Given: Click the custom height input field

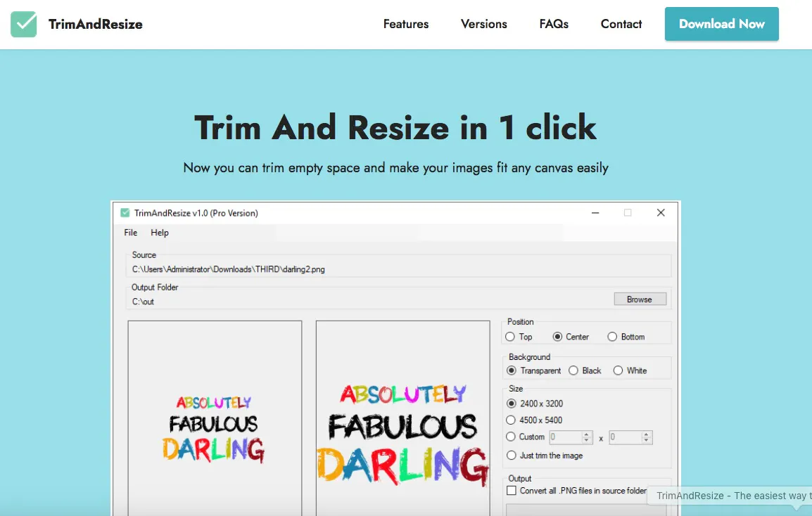Looking at the screenshot, I should coord(625,437).
